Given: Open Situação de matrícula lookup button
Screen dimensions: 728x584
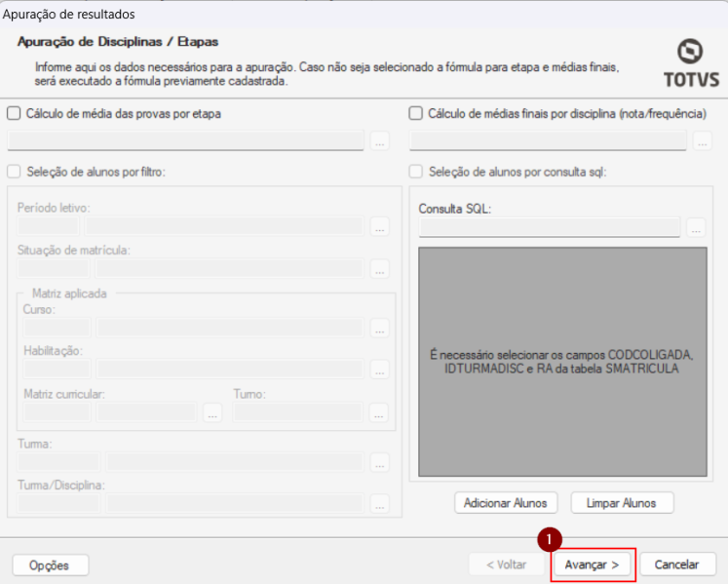Looking at the screenshot, I should [x=380, y=269].
